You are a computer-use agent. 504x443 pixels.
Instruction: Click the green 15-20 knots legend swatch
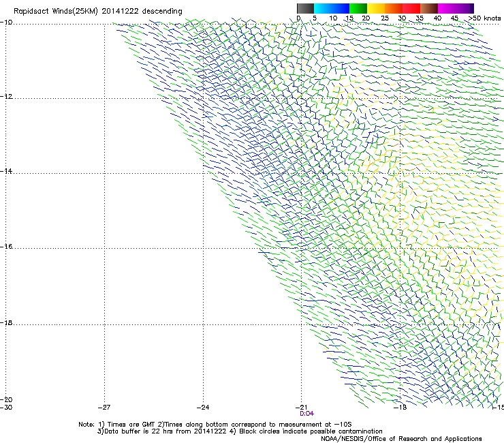tap(358, 8)
